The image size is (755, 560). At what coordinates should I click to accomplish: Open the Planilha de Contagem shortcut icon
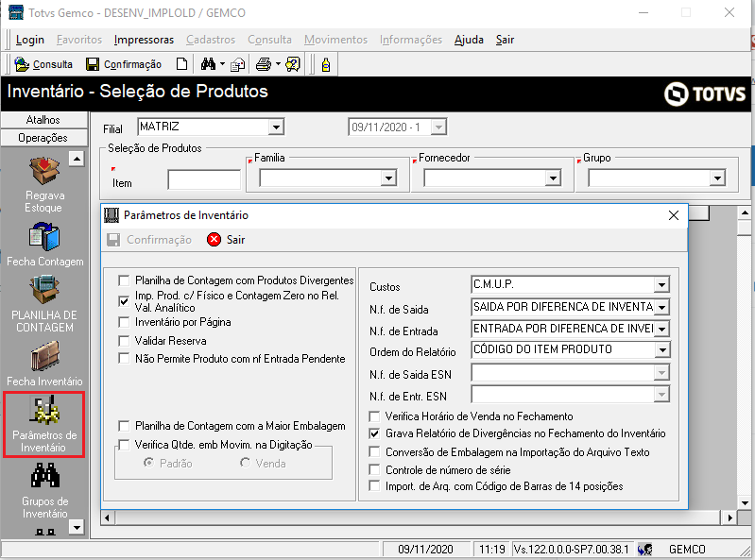44,290
